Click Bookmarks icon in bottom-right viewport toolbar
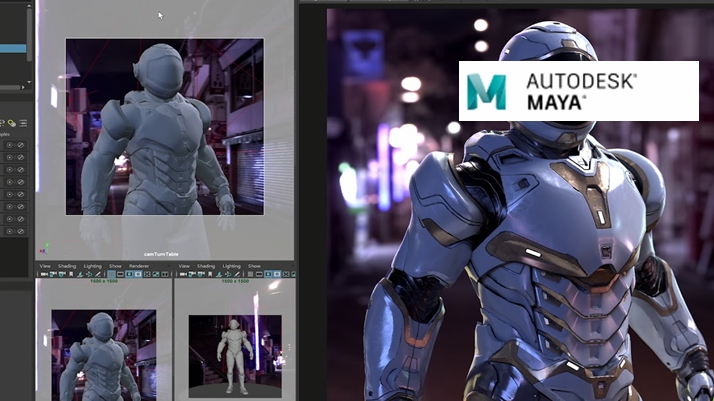Viewport: 714px width, 401px height. click(210, 274)
